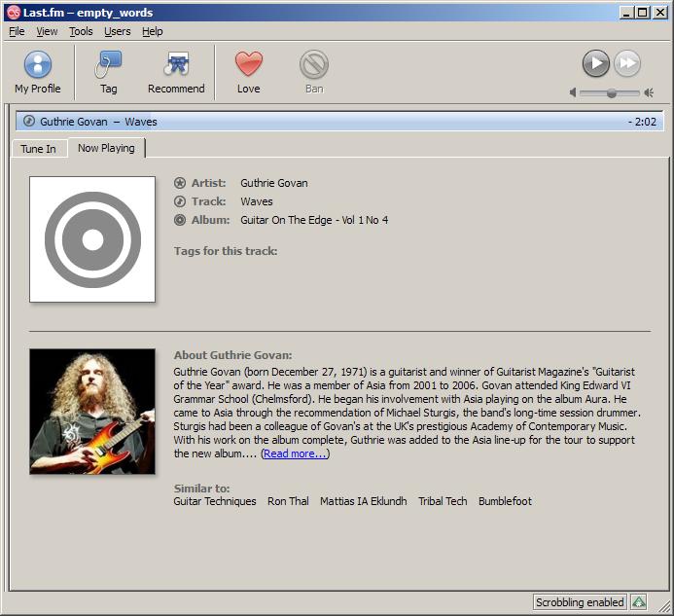The image size is (674, 616).
Task: Open similar artist Tribal Tech
Action: 443,501
